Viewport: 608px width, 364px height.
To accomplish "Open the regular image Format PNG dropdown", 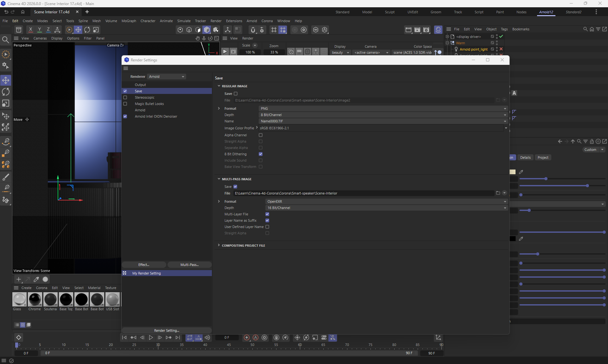I will coord(383,108).
